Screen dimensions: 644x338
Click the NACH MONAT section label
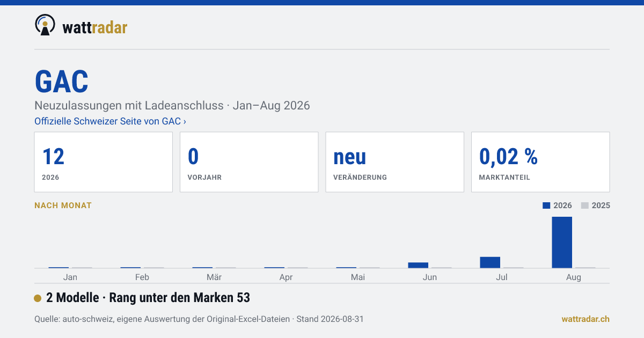[63, 205]
